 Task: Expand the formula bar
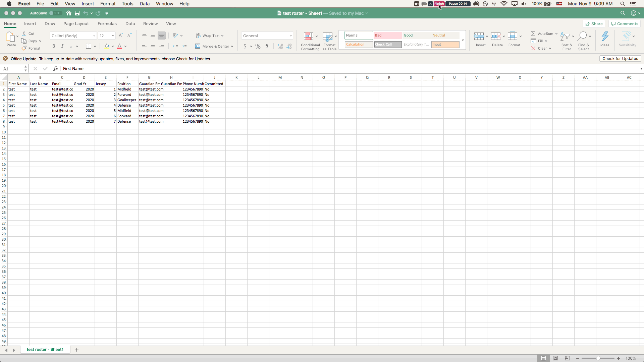641,69
